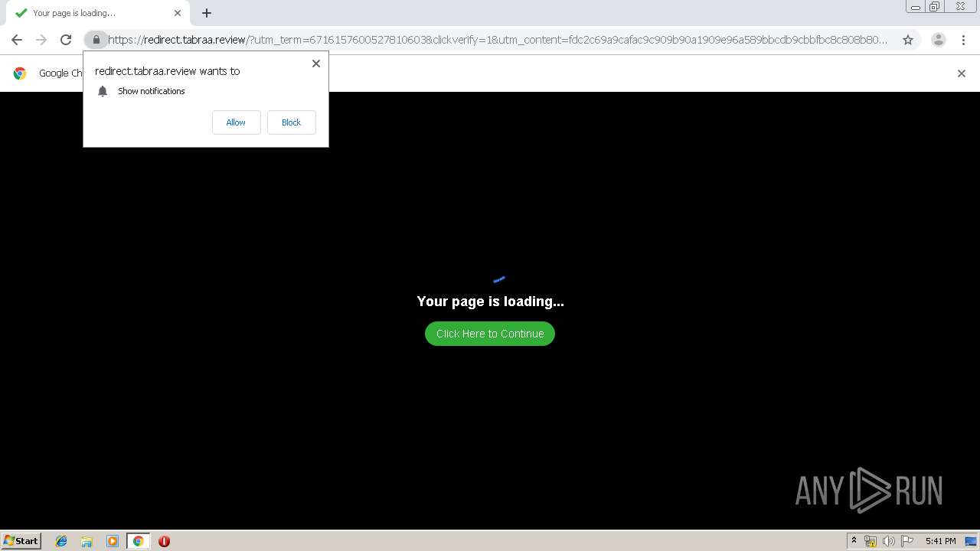Viewport: 980px width, 551px height.
Task: Open the Chrome profile avatar
Action: [938, 40]
